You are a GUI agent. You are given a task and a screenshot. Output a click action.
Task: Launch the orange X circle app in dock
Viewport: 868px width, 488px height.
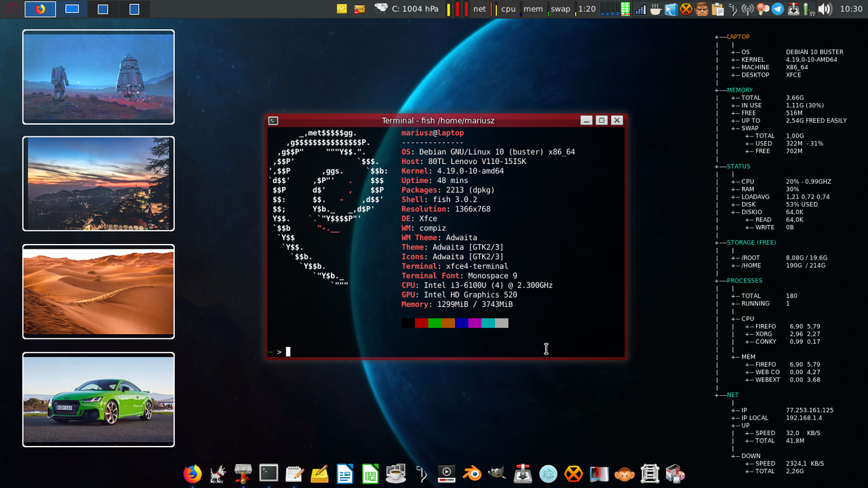point(574,473)
